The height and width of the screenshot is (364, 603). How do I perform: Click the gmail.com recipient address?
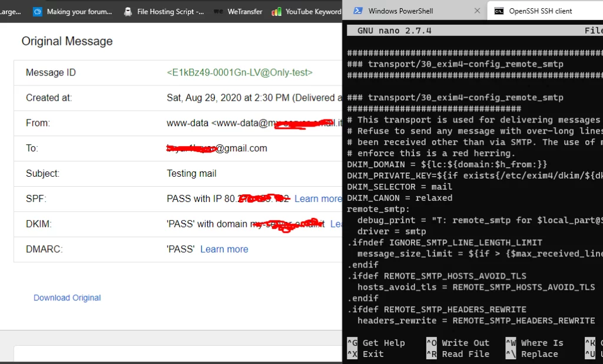click(x=217, y=148)
